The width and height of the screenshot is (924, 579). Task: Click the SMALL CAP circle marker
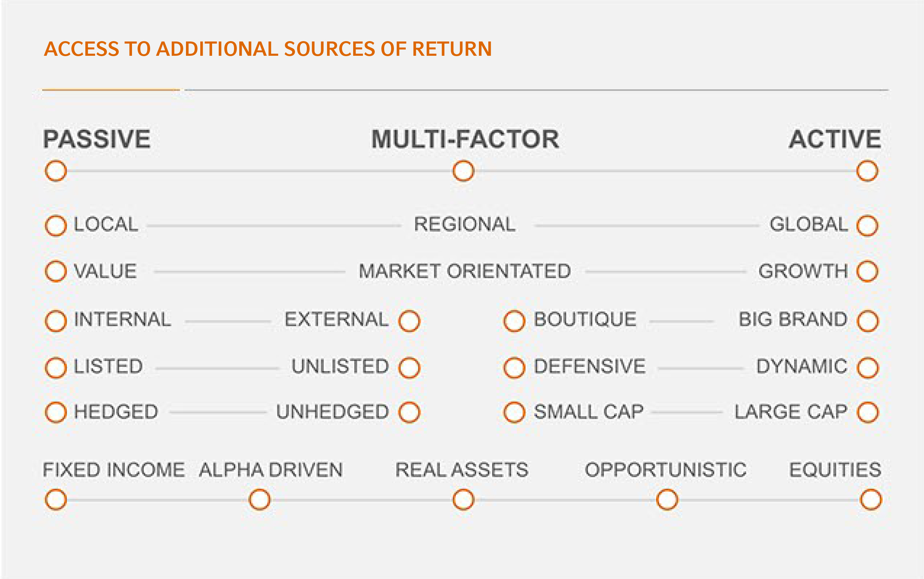pos(514,412)
